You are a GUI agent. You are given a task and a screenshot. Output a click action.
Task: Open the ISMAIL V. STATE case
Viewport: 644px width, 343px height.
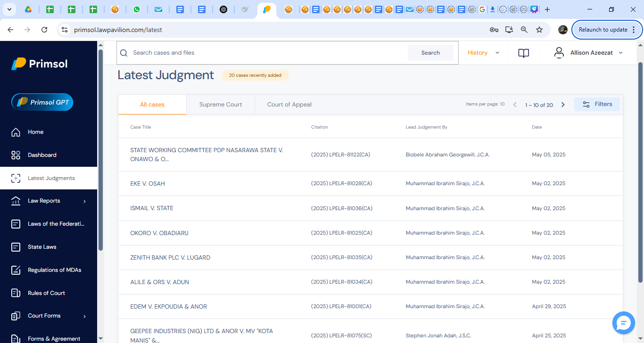click(x=152, y=208)
